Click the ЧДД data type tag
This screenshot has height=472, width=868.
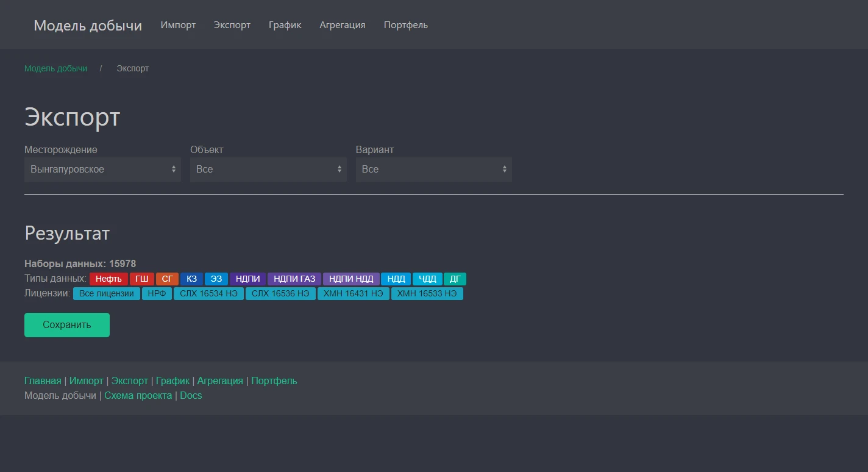pyautogui.click(x=427, y=279)
